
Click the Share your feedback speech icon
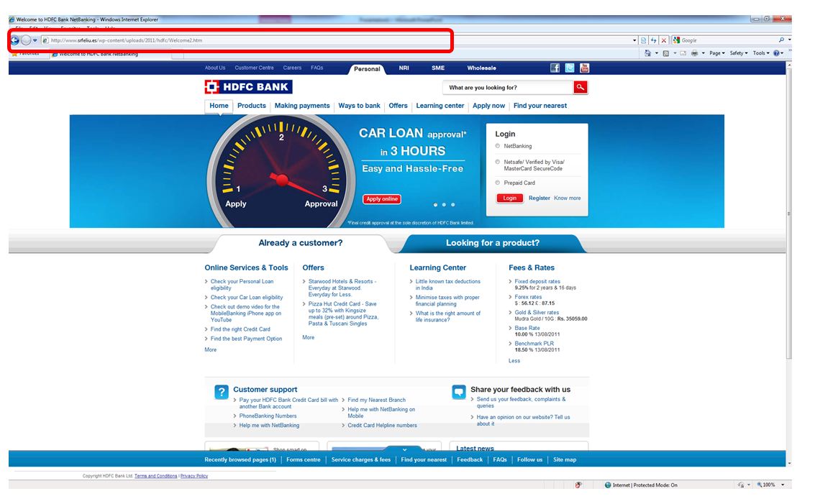pos(459,392)
